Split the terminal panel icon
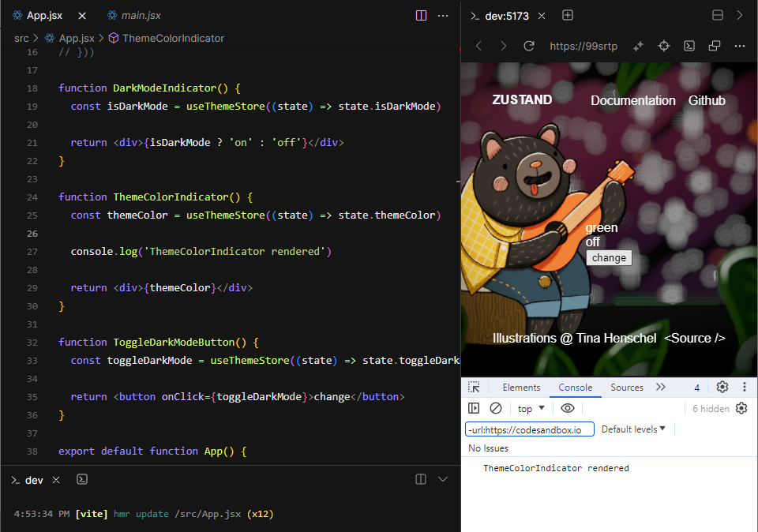 421,479
